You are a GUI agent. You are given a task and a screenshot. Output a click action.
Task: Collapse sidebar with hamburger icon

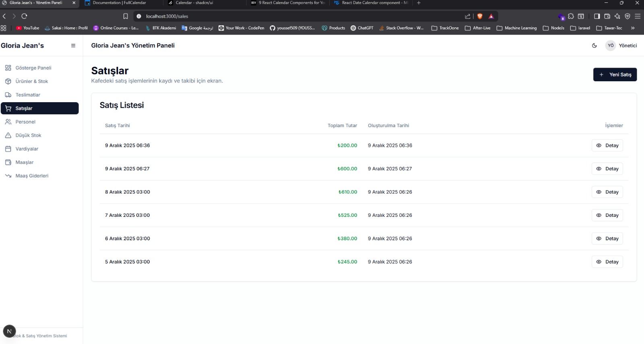73,45
